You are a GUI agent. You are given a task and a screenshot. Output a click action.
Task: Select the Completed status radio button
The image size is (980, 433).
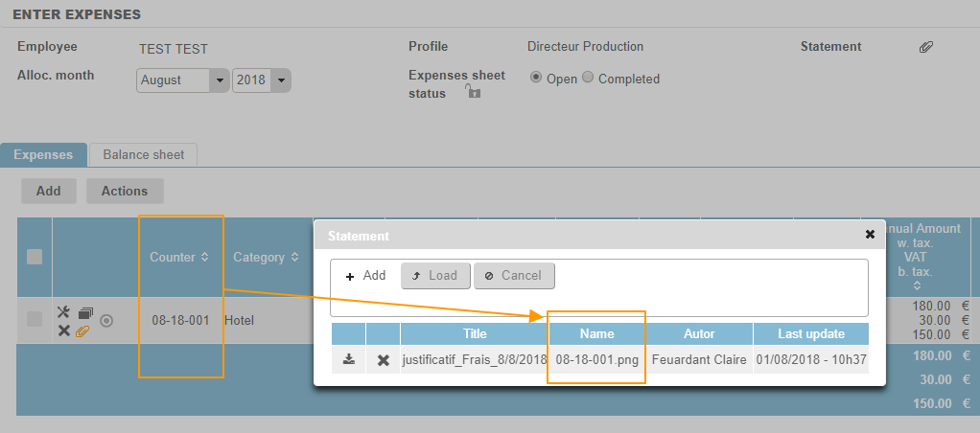pos(588,78)
